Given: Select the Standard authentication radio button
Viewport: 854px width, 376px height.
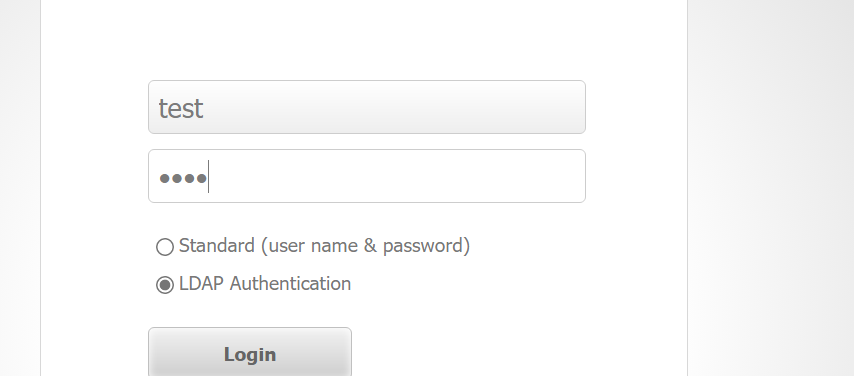Looking at the screenshot, I should pyautogui.click(x=165, y=247).
